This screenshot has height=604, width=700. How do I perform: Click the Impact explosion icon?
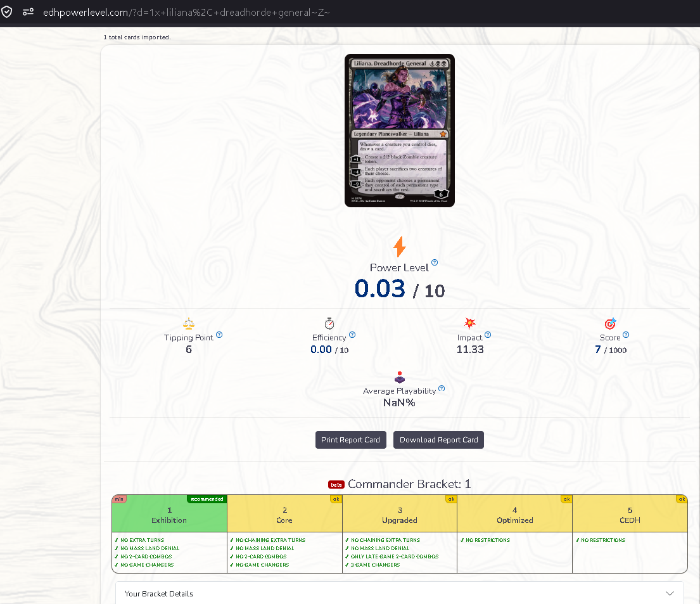(469, 323)
